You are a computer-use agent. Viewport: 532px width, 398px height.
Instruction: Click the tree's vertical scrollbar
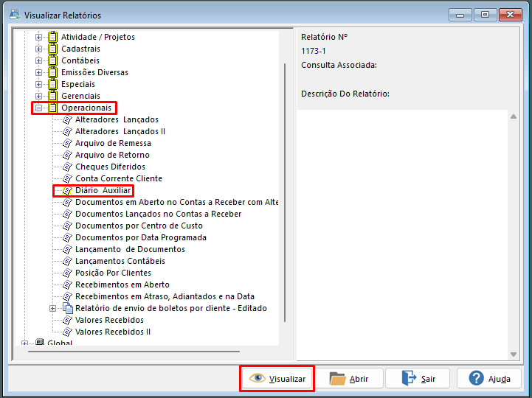coord(285,192)
